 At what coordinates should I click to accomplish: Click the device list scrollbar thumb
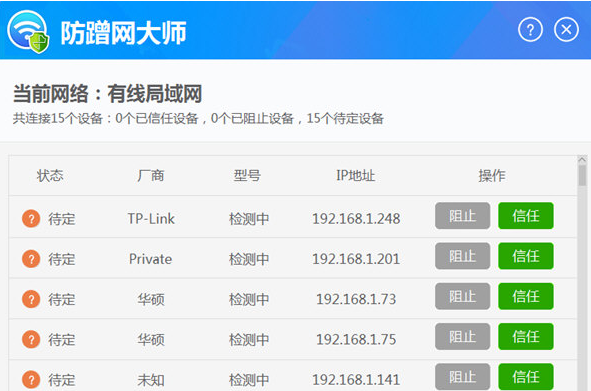[x=582, y=175]
